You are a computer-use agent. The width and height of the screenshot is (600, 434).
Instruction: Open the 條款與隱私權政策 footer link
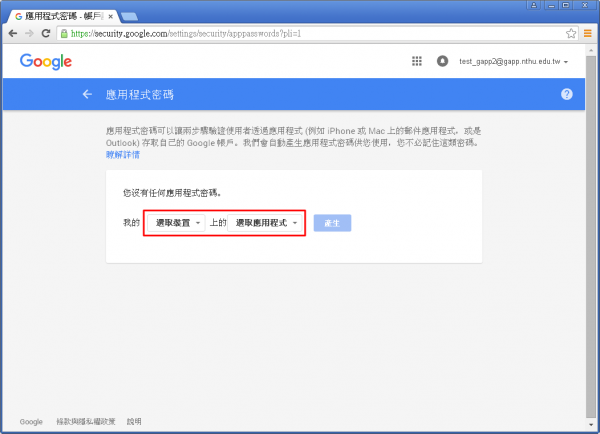(x=86, y=422)
